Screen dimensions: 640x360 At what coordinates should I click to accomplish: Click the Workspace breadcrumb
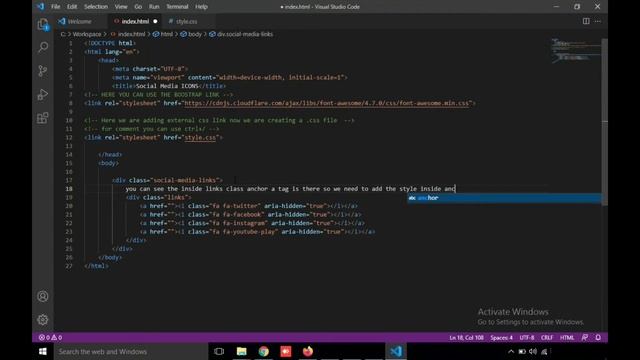tap(87, 34)
